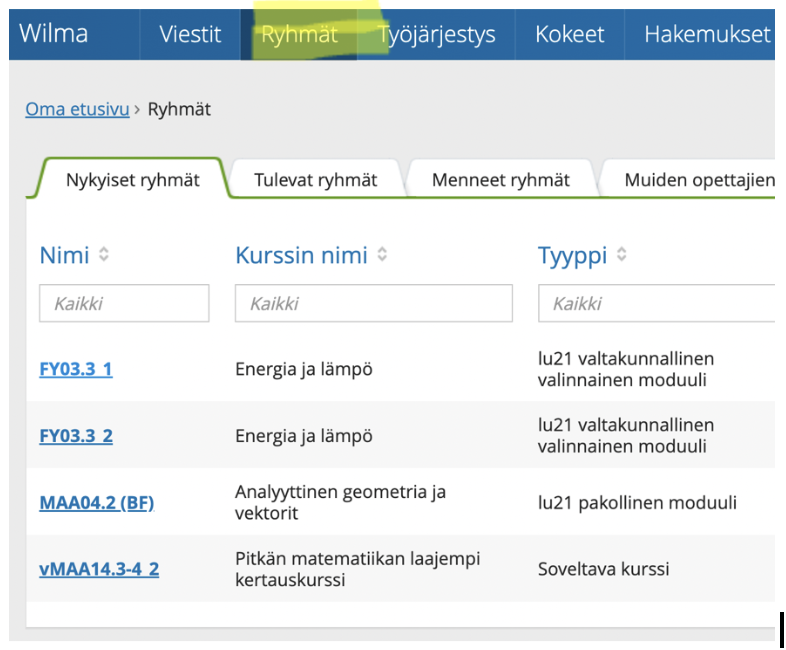The image size is (786, 650).
Task: Open Työjärjestys in the top navigation
Action: click(437, 35)
